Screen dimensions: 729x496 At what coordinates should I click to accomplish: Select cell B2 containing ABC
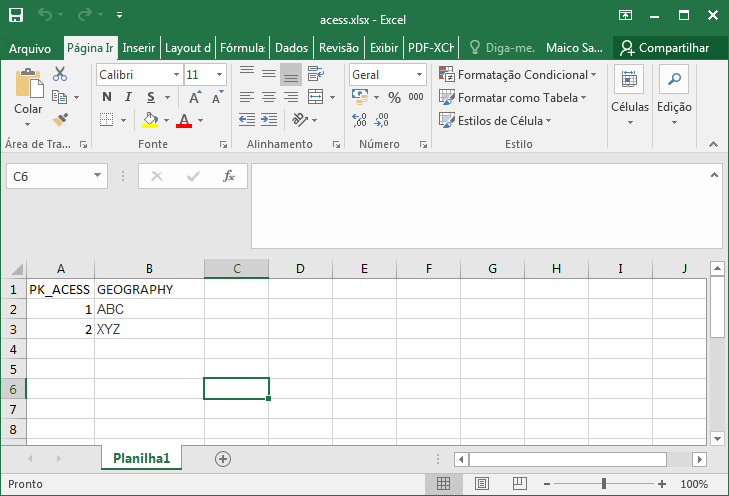(149, 309)
